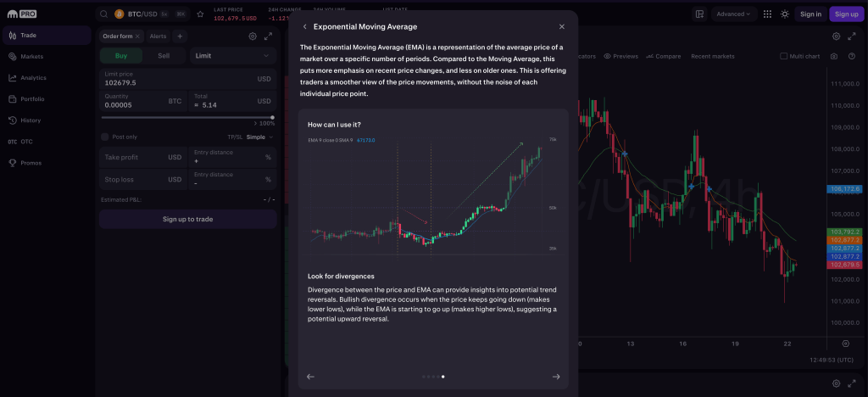Click the Sign in button
The height and width of the screenshot is (397, 868).
pyautogui.click(x=810, y=14)
